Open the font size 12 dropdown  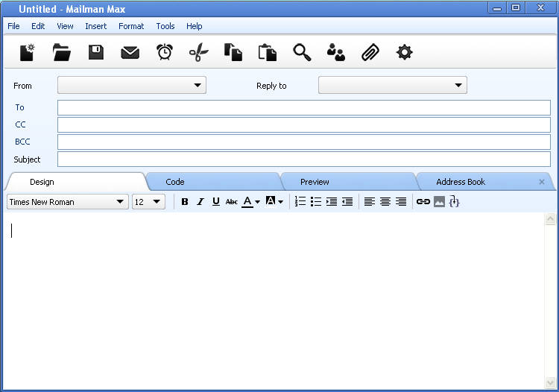coord(157,202)
